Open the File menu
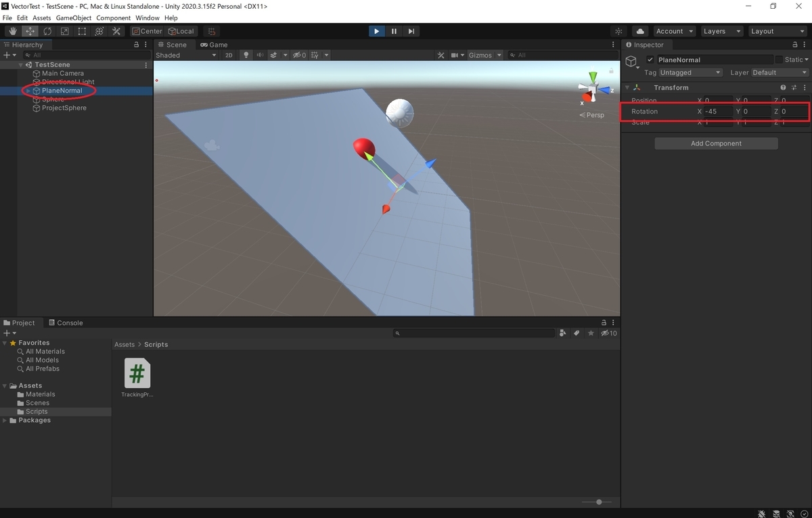The image size is (812, 518). pyautogui.click(x=7, y=18)
